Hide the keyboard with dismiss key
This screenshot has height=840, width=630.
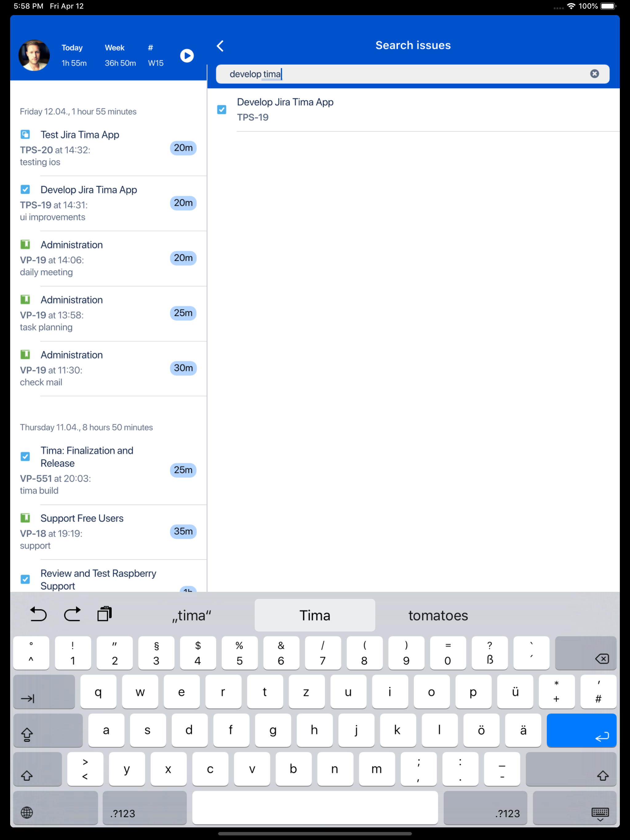point(575,808)
